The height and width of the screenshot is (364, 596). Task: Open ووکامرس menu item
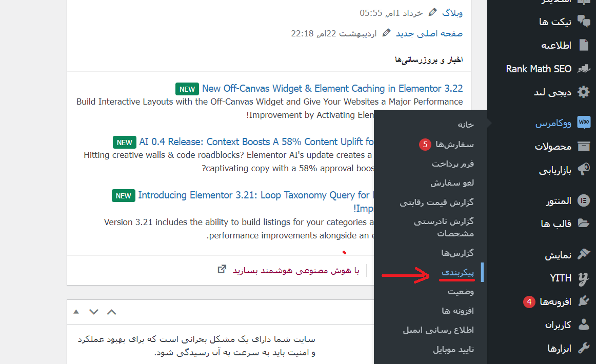553,123
